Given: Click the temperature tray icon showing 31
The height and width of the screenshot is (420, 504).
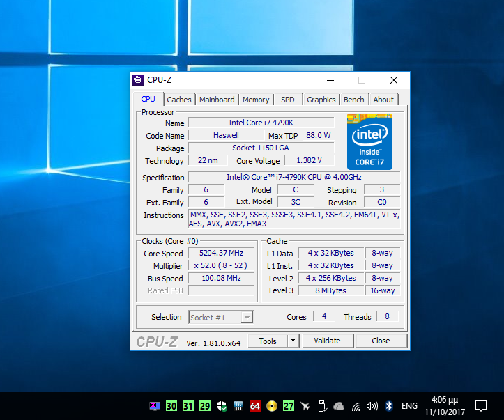Looking at the screenshot, I should pos(188,406).
